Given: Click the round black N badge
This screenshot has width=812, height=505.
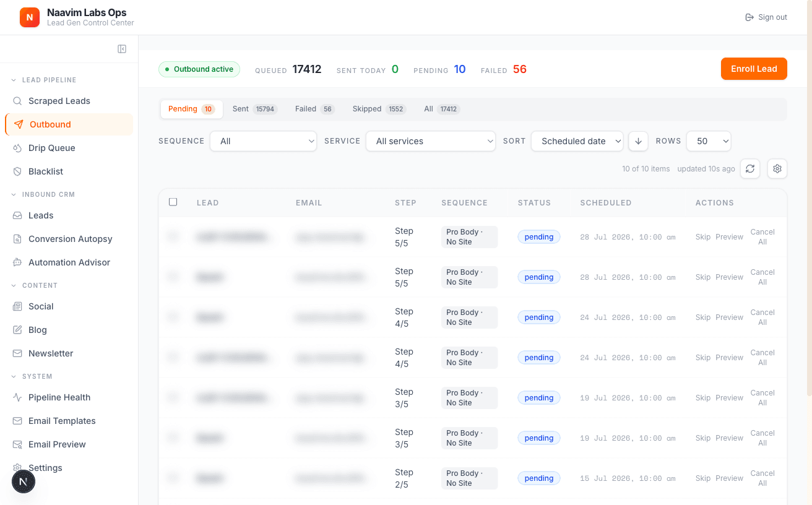Looking at the screenshot, I should [x=24, y=481].
